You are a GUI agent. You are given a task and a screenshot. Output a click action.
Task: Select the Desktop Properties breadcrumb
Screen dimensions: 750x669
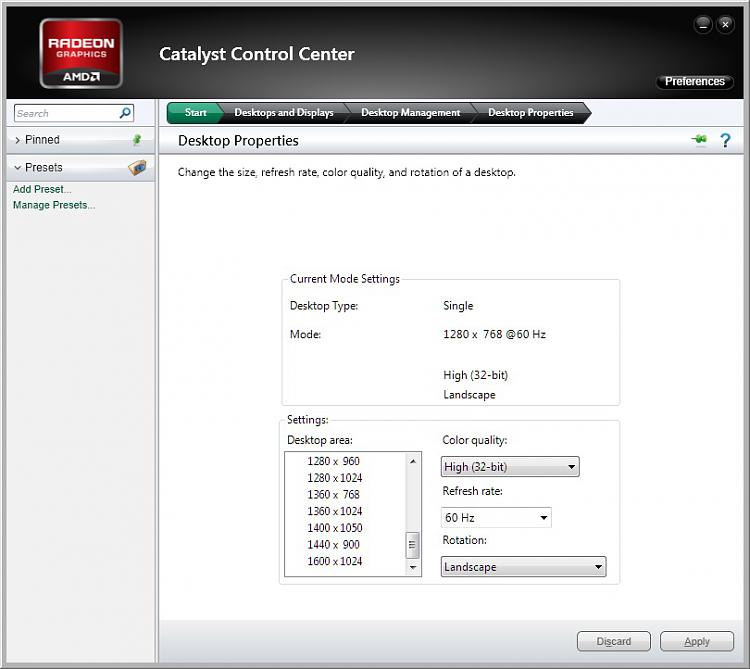[530, 113]
